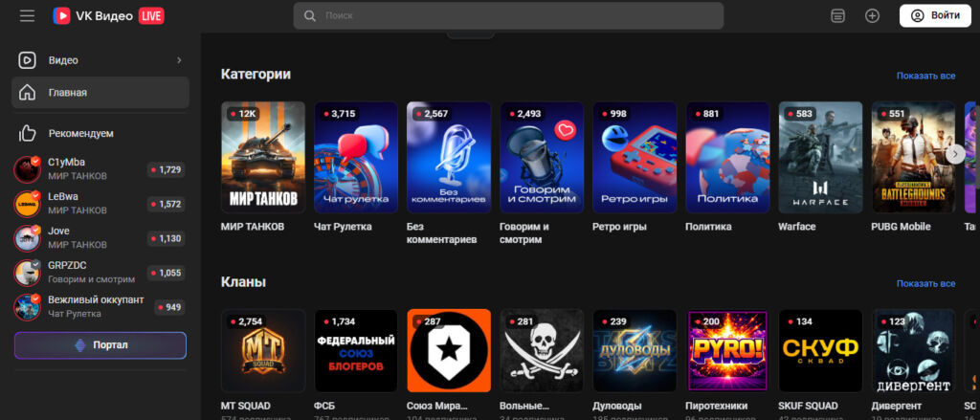
Task: Click the Войти login button
Action: 935,15
